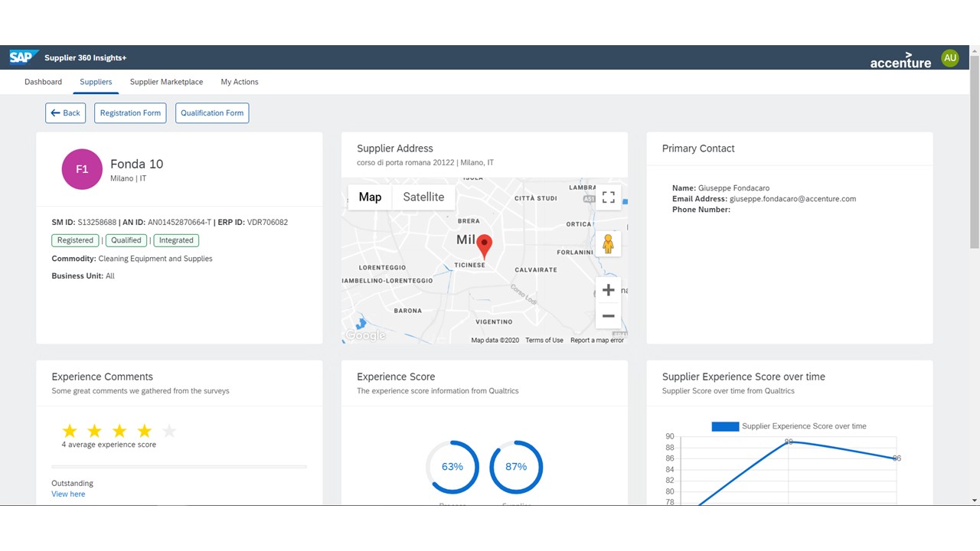Open the Google Maps Terms of Use
This screenshot has width=980, height=551.
[544, 340]
